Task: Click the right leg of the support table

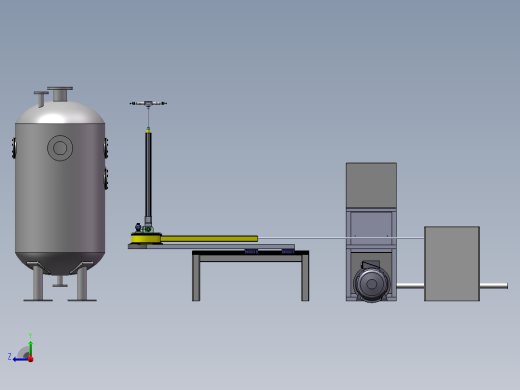Action: (x=305, y=278)
